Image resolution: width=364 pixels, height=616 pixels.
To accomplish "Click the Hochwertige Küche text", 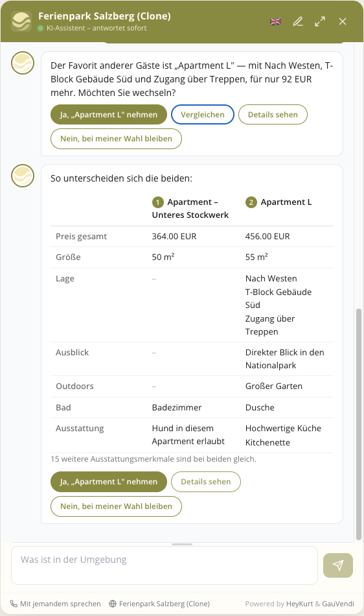I will click(x=283, y=428).
